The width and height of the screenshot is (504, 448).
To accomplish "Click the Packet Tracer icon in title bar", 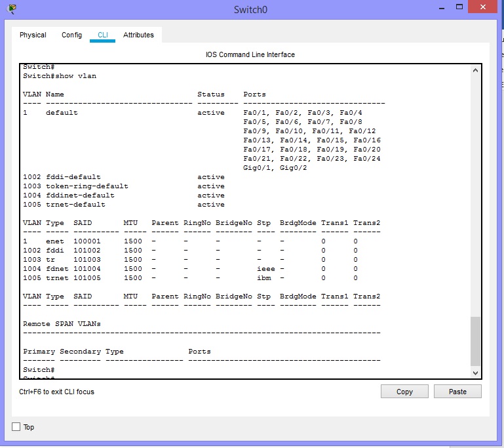I will pyautogui.click(x=12, y=9).
